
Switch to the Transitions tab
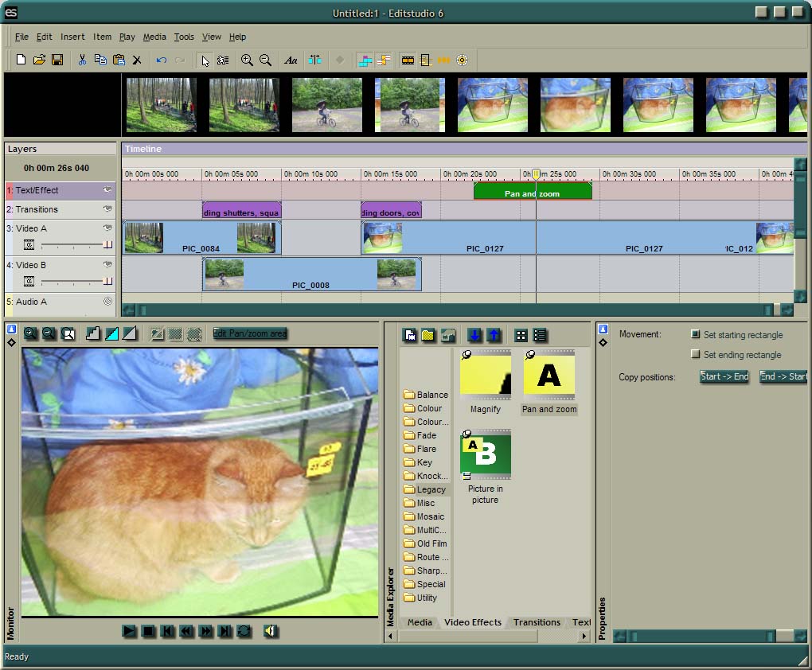coord(536,622)
